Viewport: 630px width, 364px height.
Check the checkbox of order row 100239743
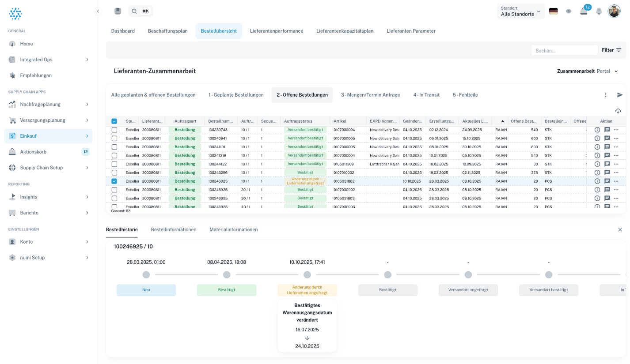[x=114, y=130]
